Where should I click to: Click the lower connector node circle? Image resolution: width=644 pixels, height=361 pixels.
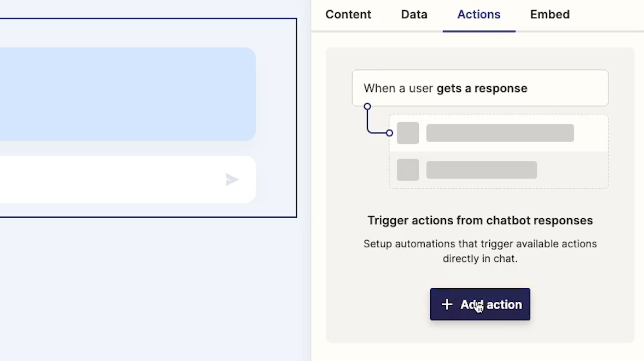coord(389,133)
